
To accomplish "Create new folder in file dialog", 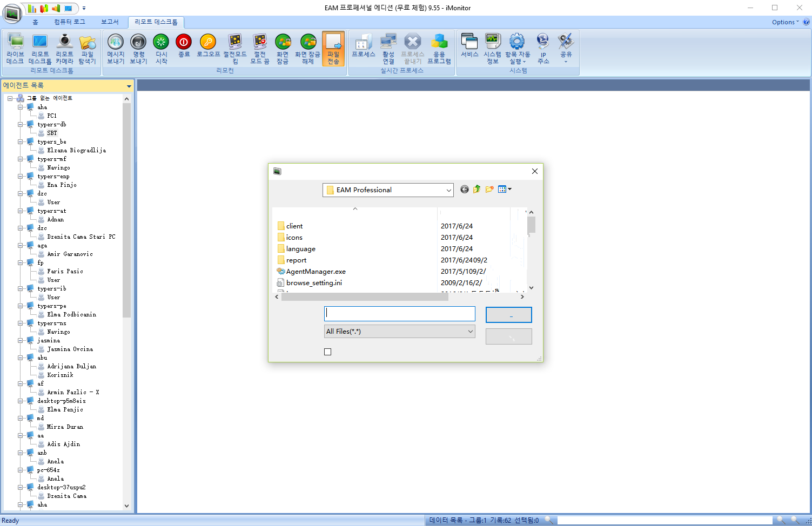I will 489,190.
